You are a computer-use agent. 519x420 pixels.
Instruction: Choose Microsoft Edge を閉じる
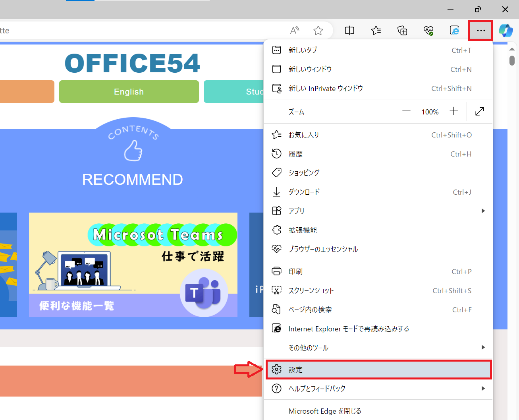pyautogui.click(x=378, y=411)
